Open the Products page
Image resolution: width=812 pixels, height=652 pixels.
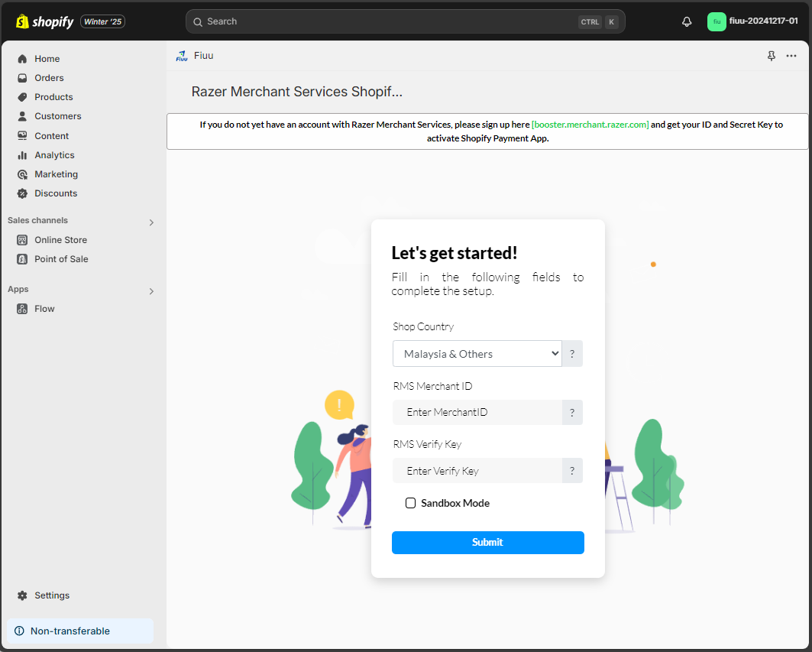(x=54, y=97)
